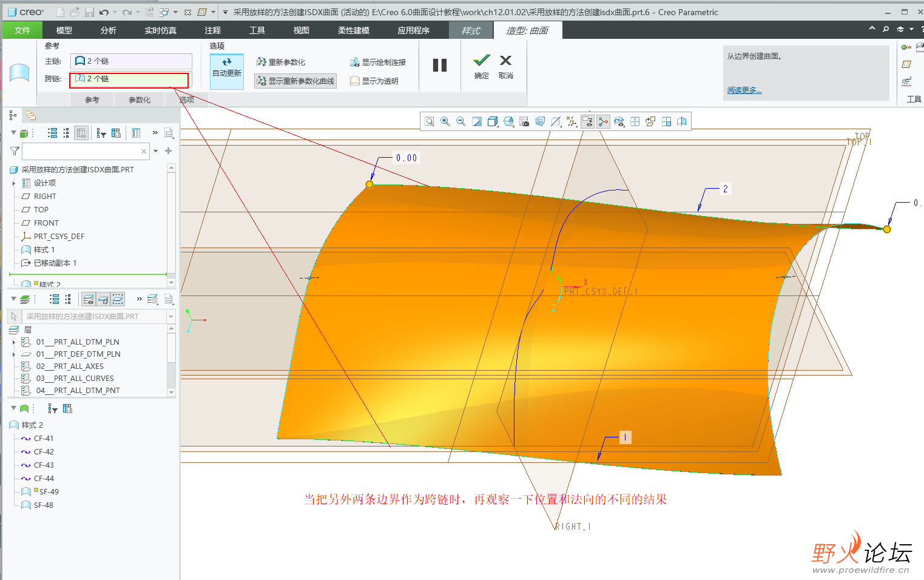Toggle 显示绘制连接 option
The width and height of the screenshot is (924, 580).
coord(377,62)
